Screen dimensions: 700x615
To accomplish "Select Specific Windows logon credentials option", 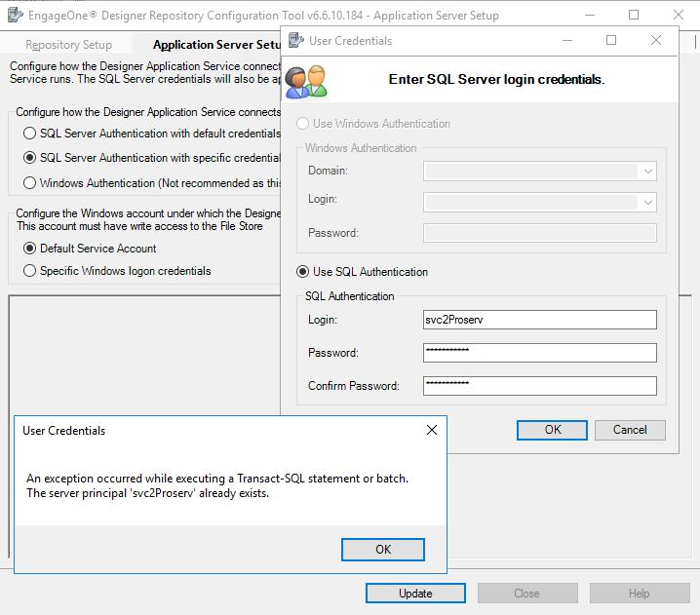I will pyautogui.click(x=30, y=271).
